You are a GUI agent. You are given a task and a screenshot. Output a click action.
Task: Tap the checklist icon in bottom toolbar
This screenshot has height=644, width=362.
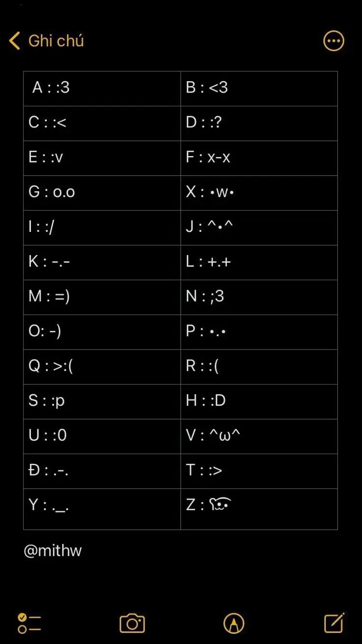pyautogui.click(x=29, y=623)
